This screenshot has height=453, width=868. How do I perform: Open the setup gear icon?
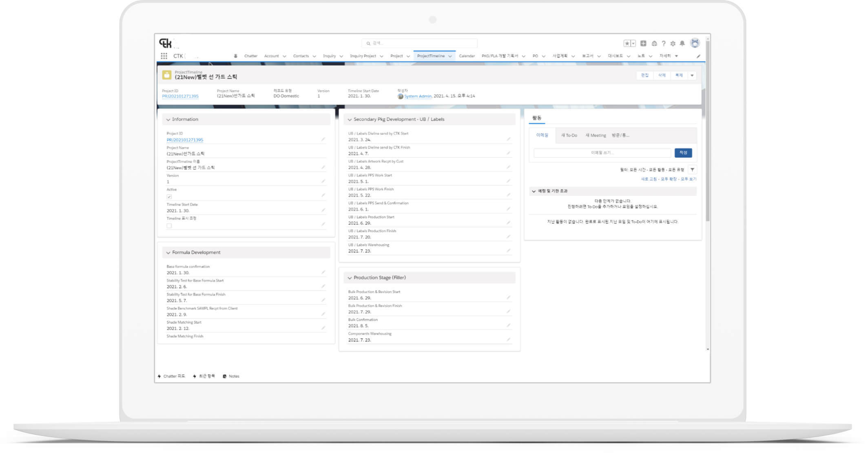(673, 43)
